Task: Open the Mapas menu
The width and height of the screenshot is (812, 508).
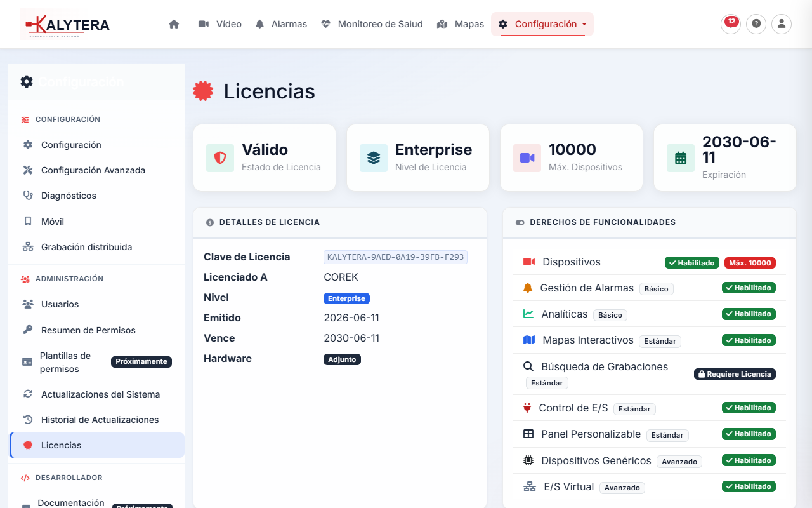Action: tap(461, 24)
